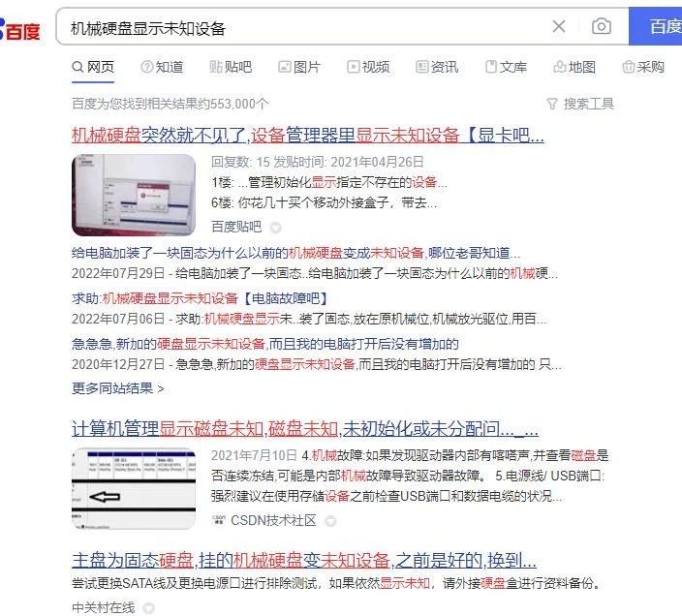Click the 百度一下 search button
682x616 pixels.
coord(655,26)
